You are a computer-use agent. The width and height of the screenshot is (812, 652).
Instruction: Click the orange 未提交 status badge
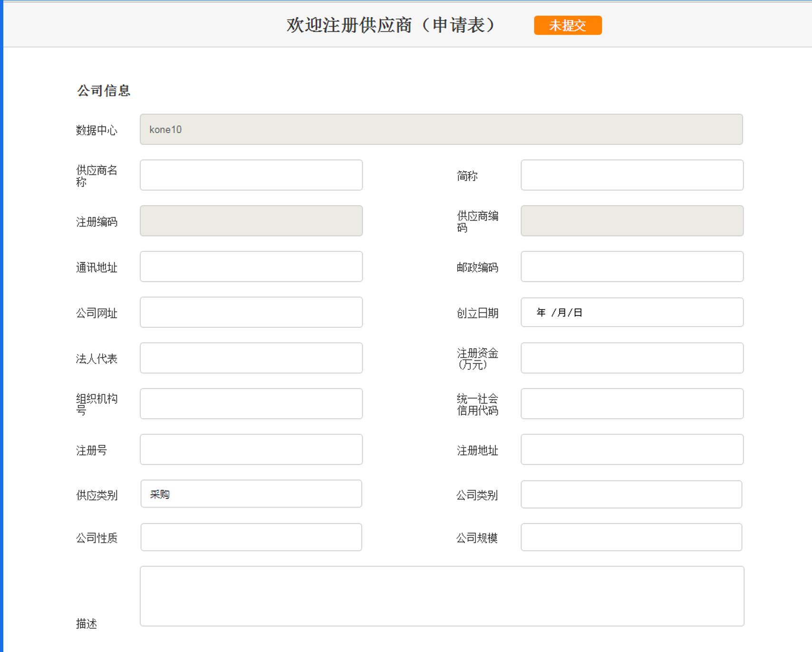click(x=568, y=25)
